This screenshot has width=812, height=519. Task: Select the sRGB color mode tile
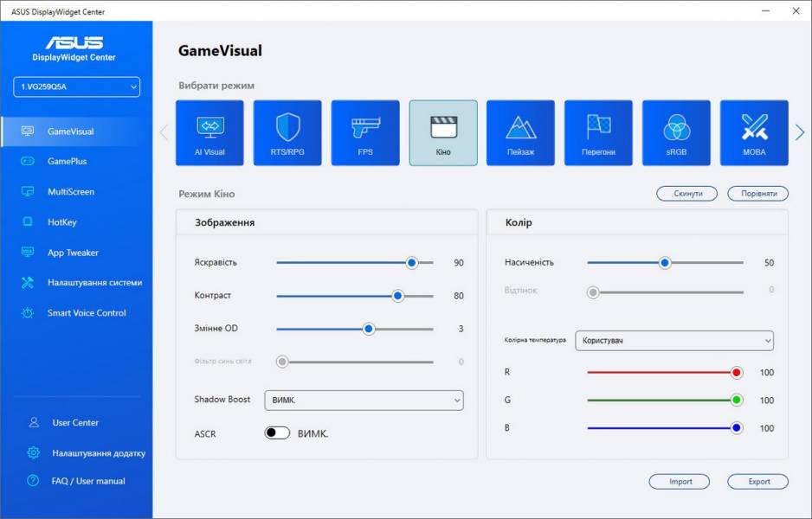pyautogui.click(x=676, y=133)
